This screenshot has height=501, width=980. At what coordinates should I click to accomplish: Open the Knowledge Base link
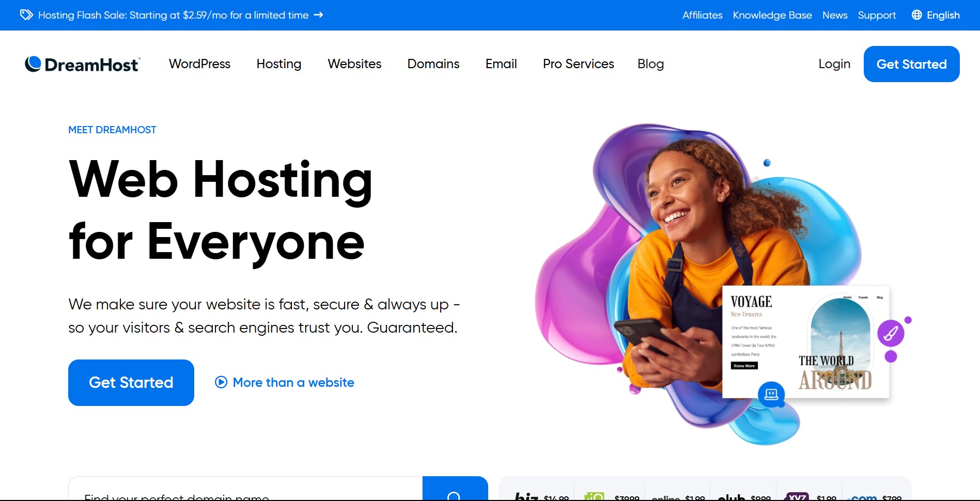[772, 15]
